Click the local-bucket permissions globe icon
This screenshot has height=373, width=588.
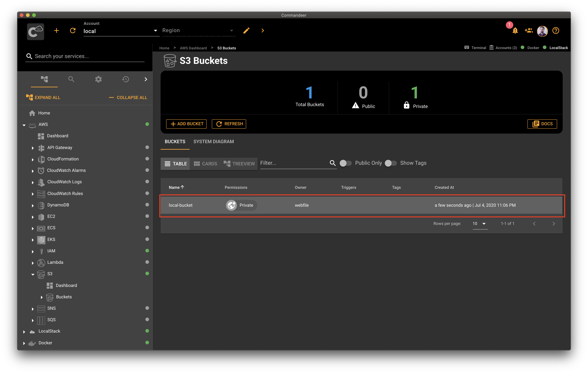(x=231, y=205)
